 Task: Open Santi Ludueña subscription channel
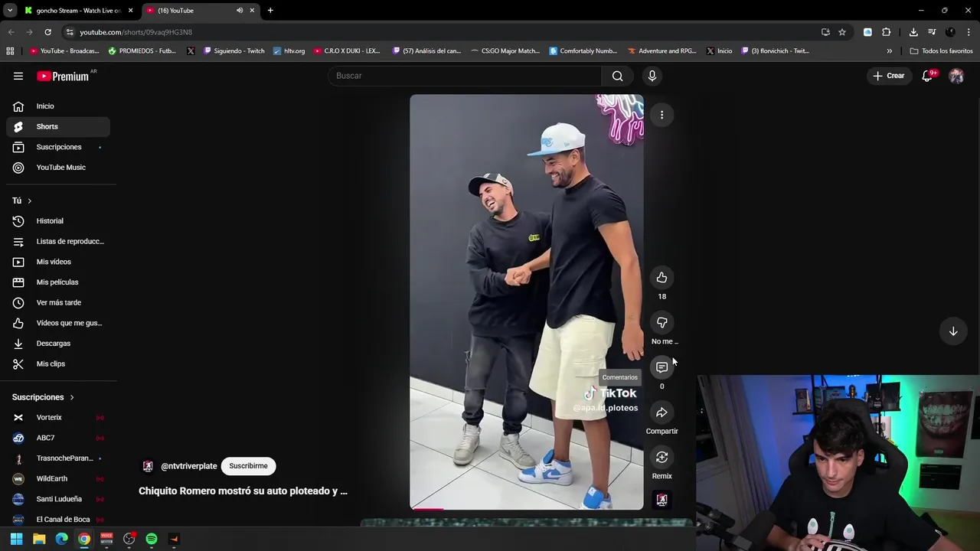coord(58,499)
